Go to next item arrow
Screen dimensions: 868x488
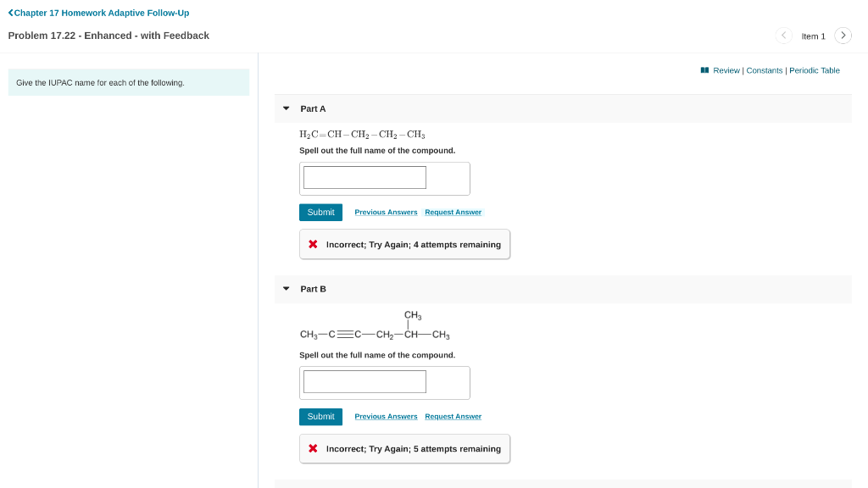click(843, 36)
